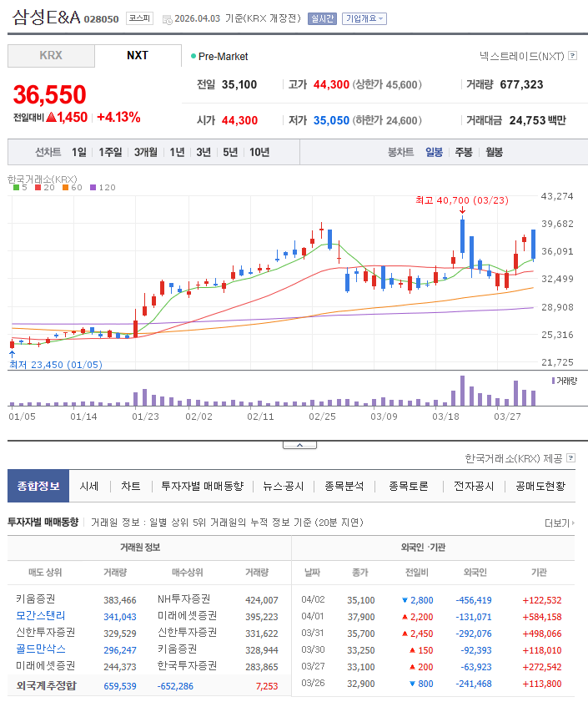Click the 저가 value 35,050

331,120
